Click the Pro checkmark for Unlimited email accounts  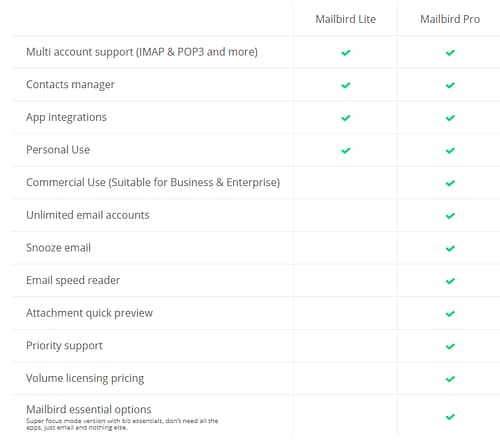450,216
